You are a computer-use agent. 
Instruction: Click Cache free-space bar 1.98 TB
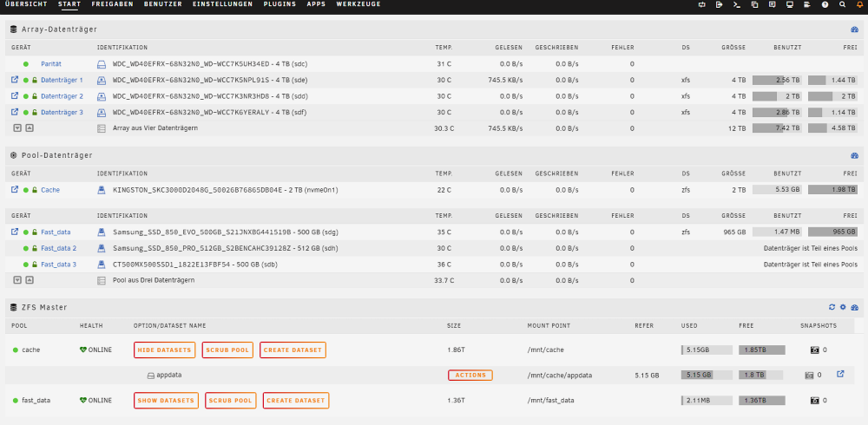coord(832,190)
